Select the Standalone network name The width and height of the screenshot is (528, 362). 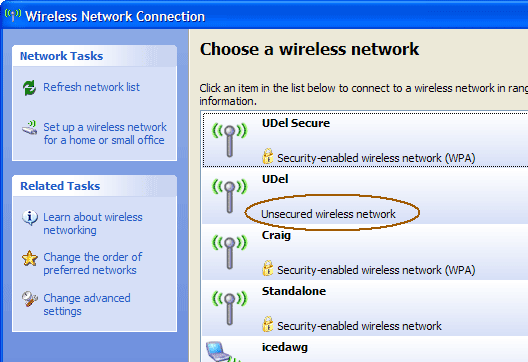pyautogui.click(x=294, y=291)
